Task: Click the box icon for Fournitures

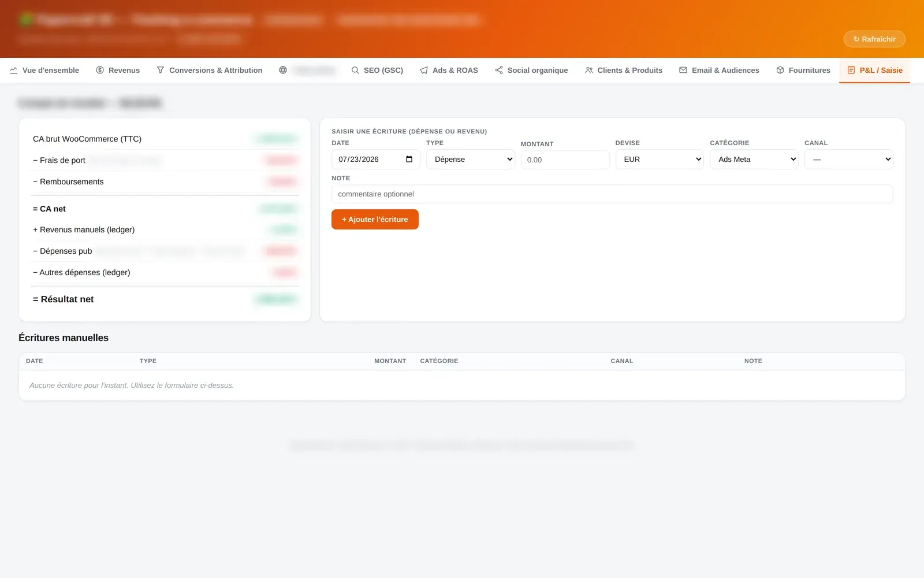Action: click(780, 70)
